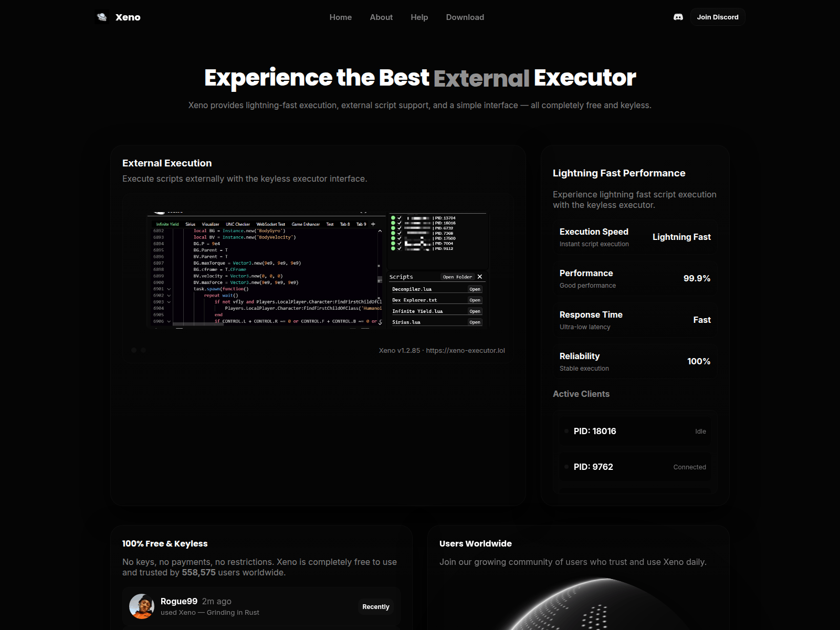Collapse the code fold at line 6903

pos(169,302)
